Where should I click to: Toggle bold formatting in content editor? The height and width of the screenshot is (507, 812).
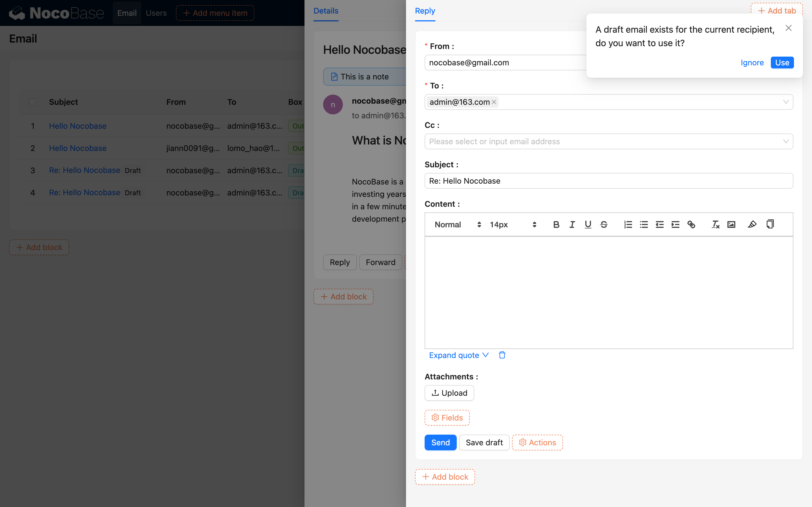[556, 225]
